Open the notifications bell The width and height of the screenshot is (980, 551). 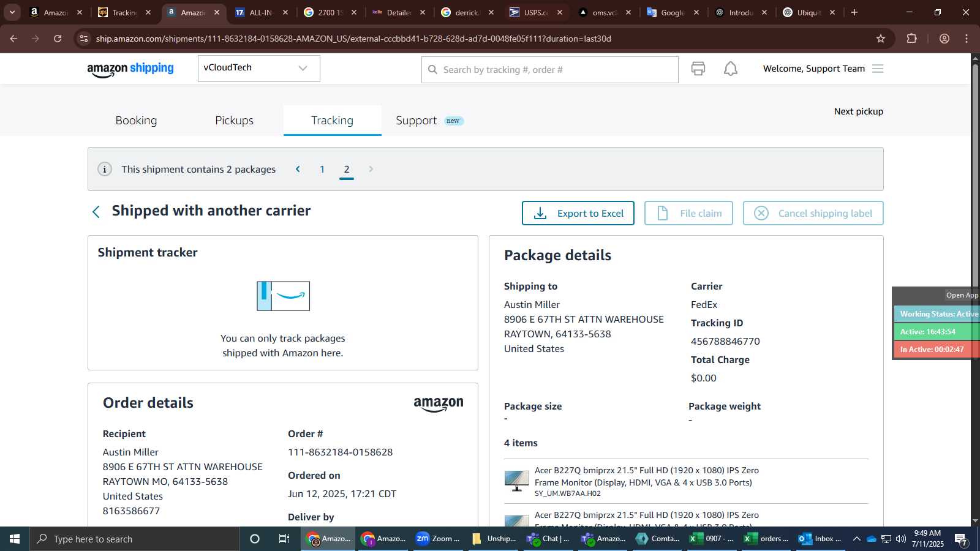tap(731, 69)
